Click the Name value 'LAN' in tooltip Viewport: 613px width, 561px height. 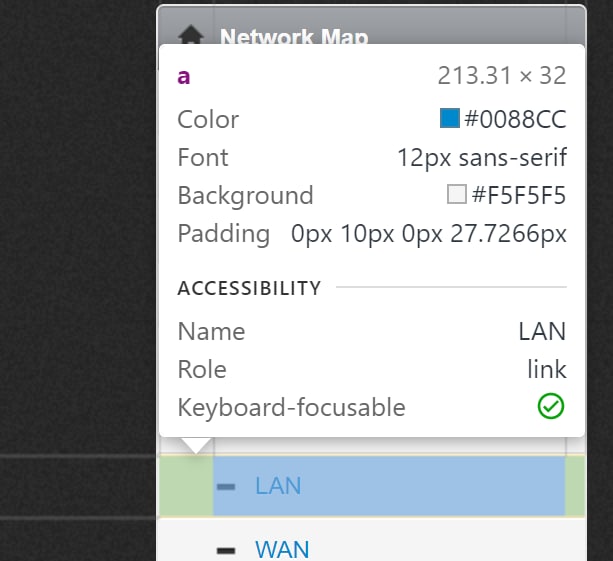(542, 331)
